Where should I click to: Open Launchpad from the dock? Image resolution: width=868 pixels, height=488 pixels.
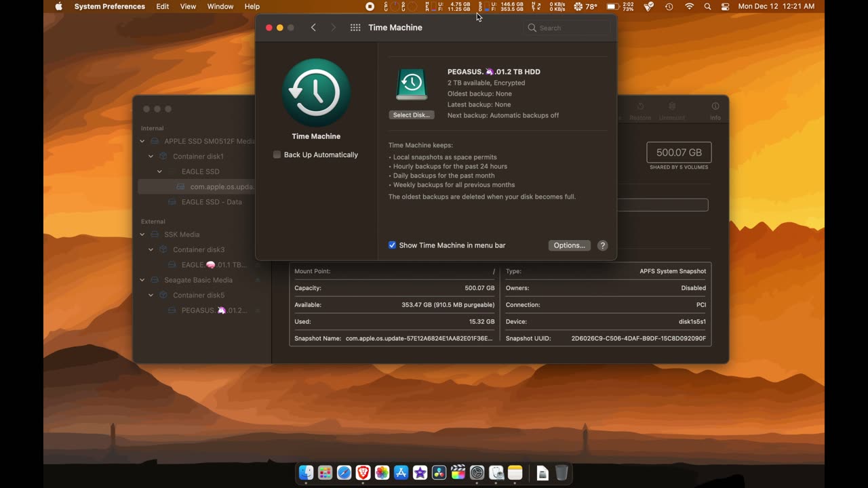coord(325,473)
